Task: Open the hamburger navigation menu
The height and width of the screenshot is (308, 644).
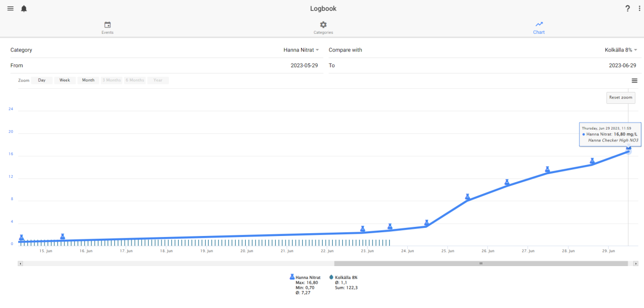Action: tap(10, 9)
